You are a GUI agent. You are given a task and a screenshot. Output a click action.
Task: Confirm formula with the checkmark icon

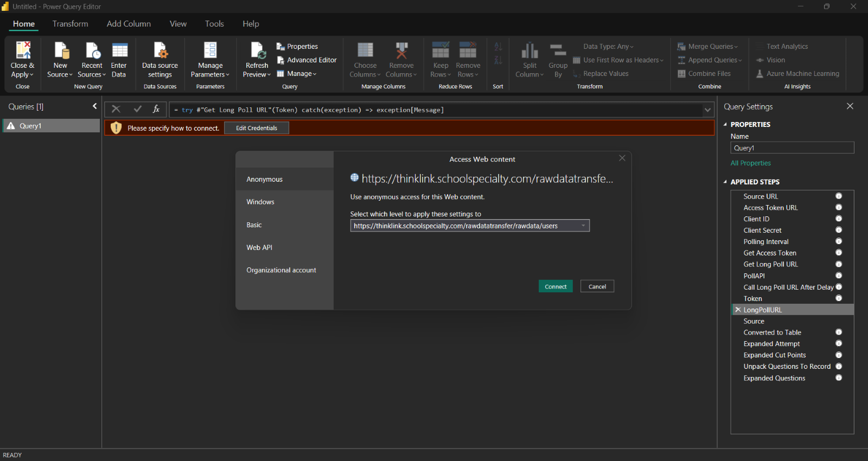point(138,109)
